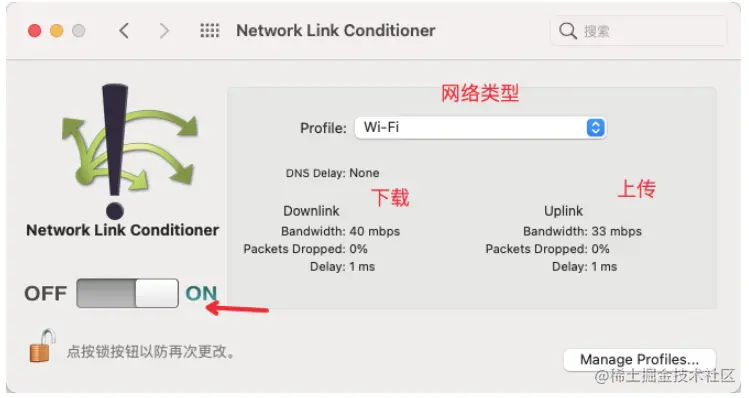Click into the search field
Image resolution: width=749 pixels, height=398 pixels.
pos(639,31)
